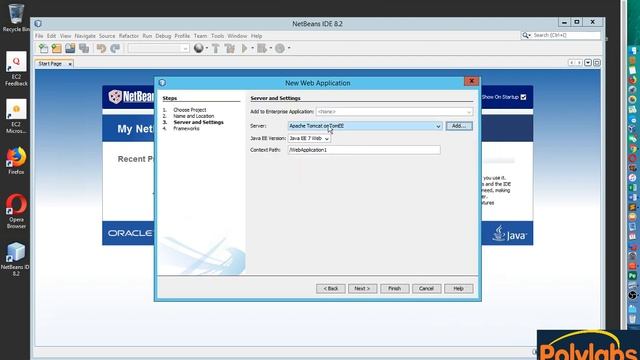Open the editor documents list dropdown arrow
The image size is (640, 360).
point(588,63)
